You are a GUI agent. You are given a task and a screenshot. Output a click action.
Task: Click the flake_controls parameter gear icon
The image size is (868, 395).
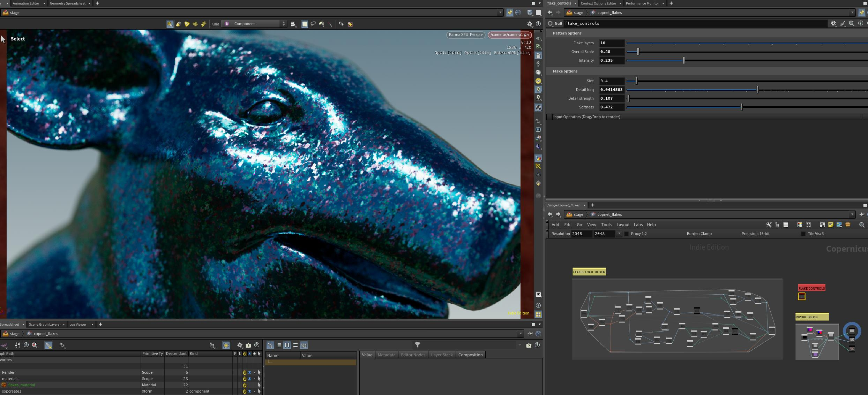click(x=833, y=23)
